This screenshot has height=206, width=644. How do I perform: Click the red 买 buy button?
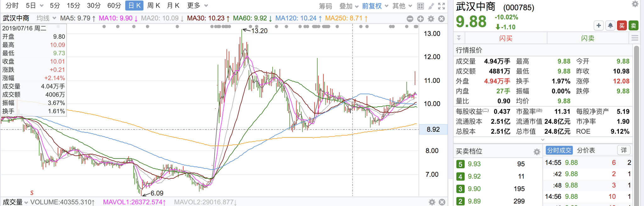point(622,25)
